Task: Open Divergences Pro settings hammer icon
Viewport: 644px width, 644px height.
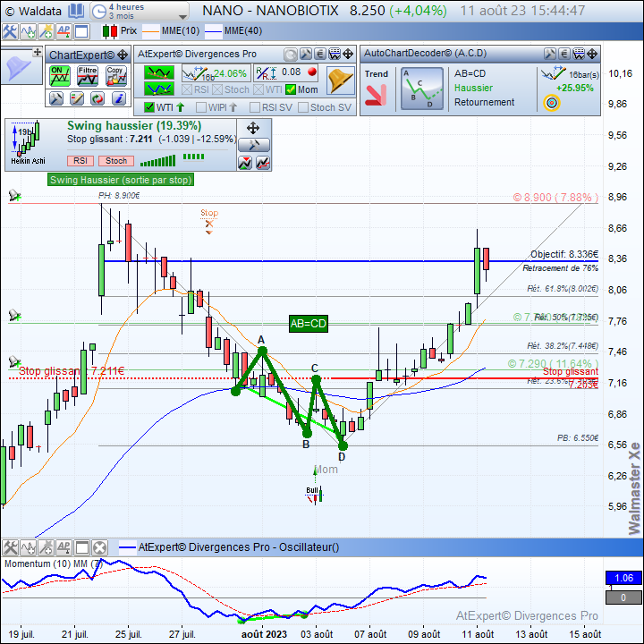Action: tap(306, 54)
